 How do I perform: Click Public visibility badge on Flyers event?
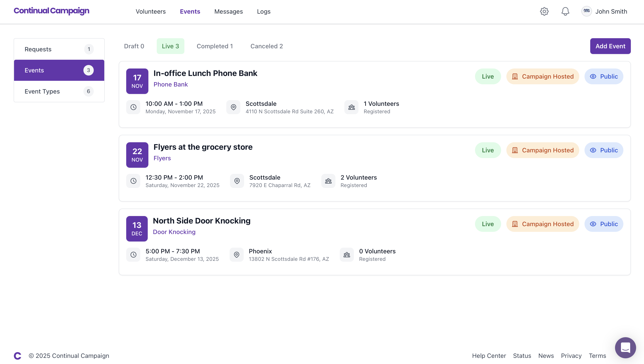click(603, 150)
